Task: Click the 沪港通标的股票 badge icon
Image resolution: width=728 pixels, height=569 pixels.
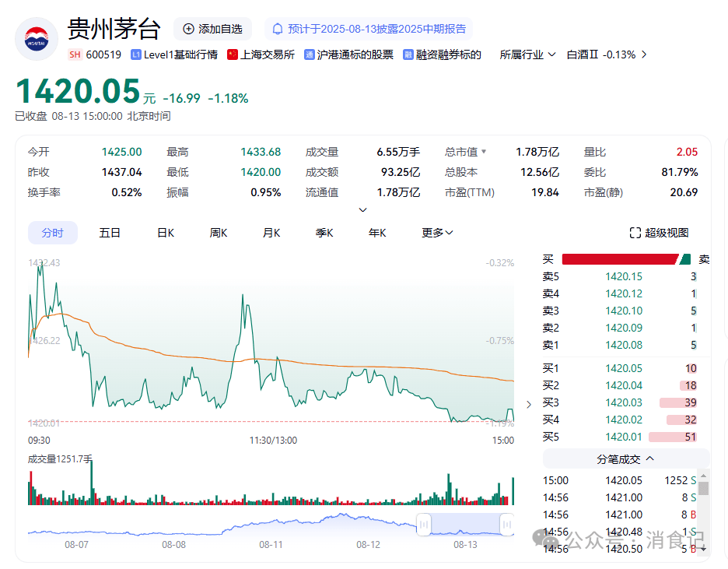Action: 309,54
